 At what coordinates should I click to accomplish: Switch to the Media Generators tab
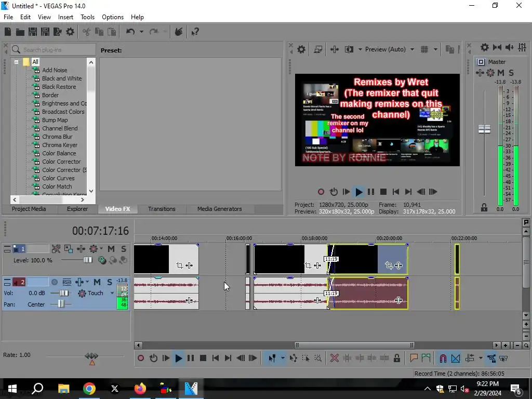(x=220, y=209)
